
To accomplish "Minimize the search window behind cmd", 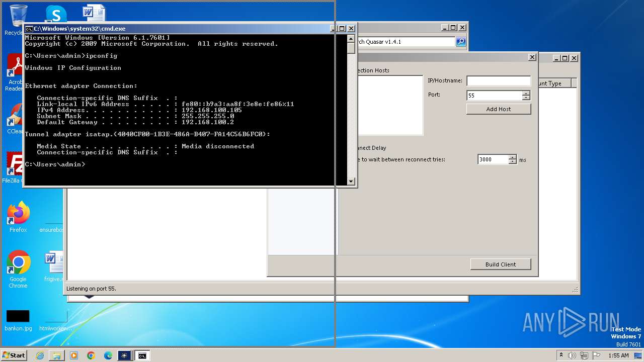I will point(444,28).
